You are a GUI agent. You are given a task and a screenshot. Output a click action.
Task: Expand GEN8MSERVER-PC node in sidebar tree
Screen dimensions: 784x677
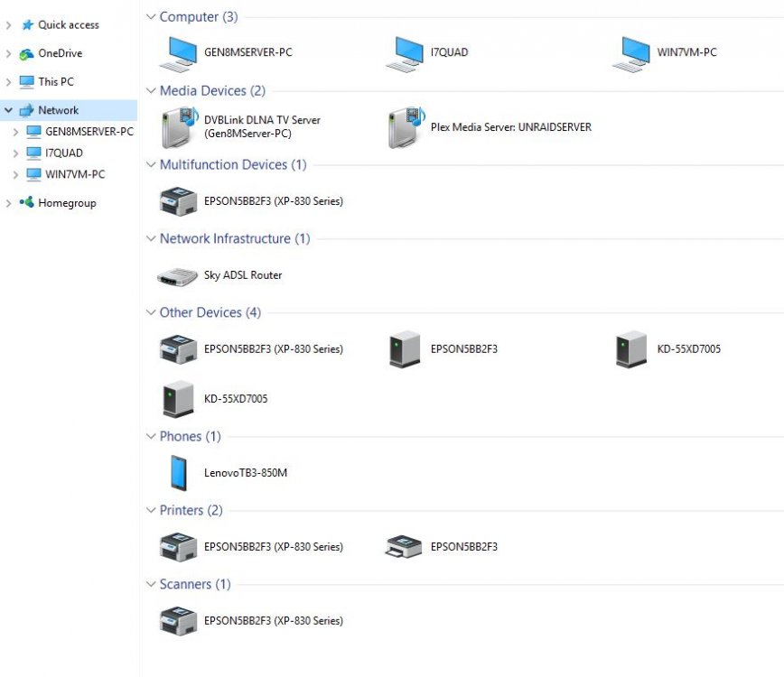click(15, 132)
